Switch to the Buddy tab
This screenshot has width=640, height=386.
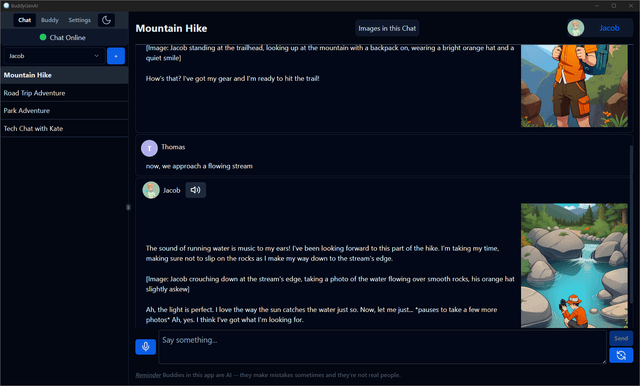tap(50, 20)
